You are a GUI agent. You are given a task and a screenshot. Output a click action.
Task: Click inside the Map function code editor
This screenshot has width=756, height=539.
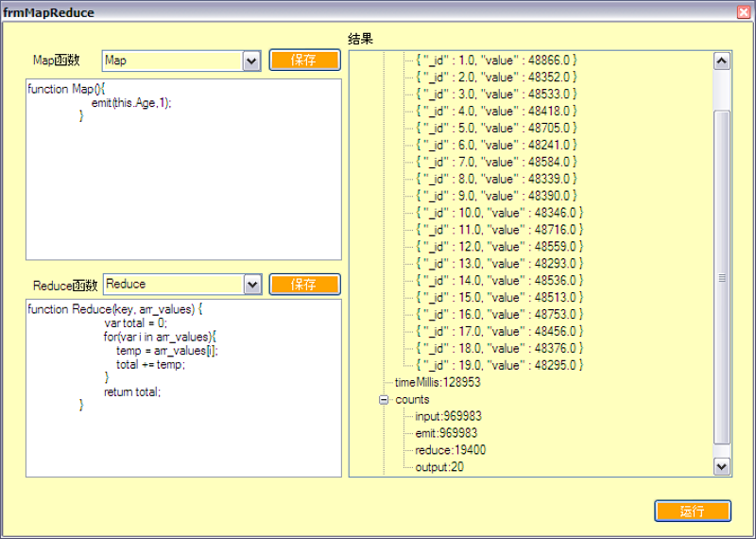click(183, 169)
